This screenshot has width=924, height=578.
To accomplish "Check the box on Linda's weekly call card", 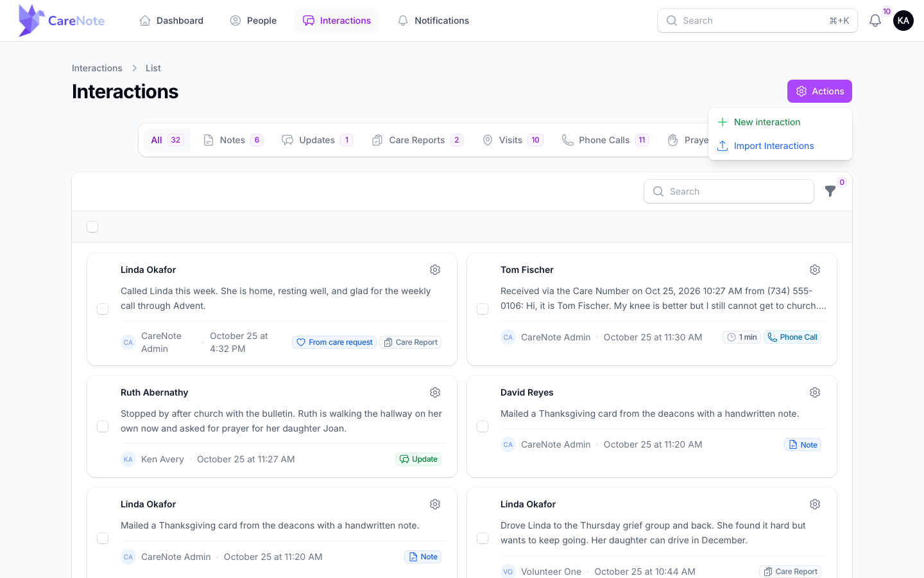I will (x=103, y=309).
